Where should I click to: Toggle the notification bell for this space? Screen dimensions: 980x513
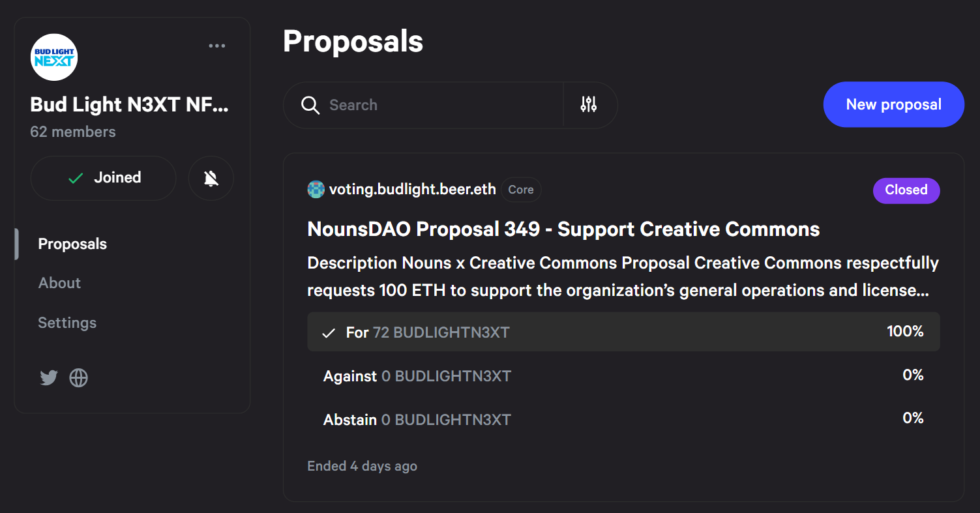(211, 178)
